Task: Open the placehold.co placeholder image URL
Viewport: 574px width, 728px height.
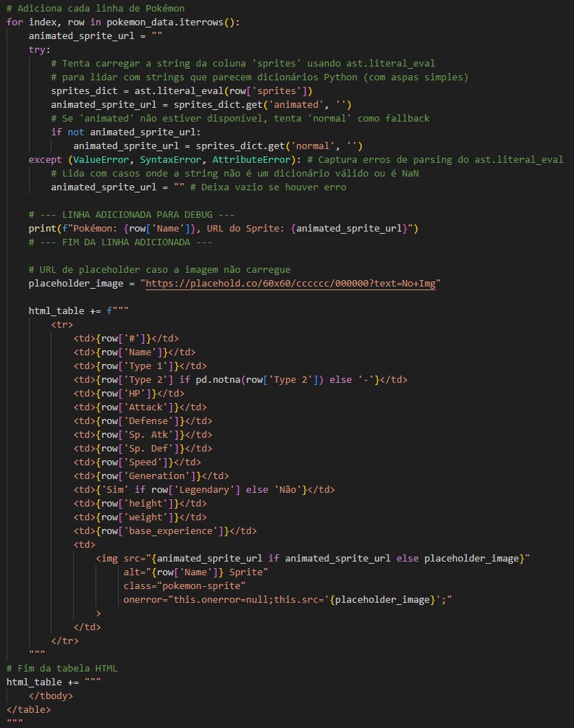Action: tap(293, 283)
